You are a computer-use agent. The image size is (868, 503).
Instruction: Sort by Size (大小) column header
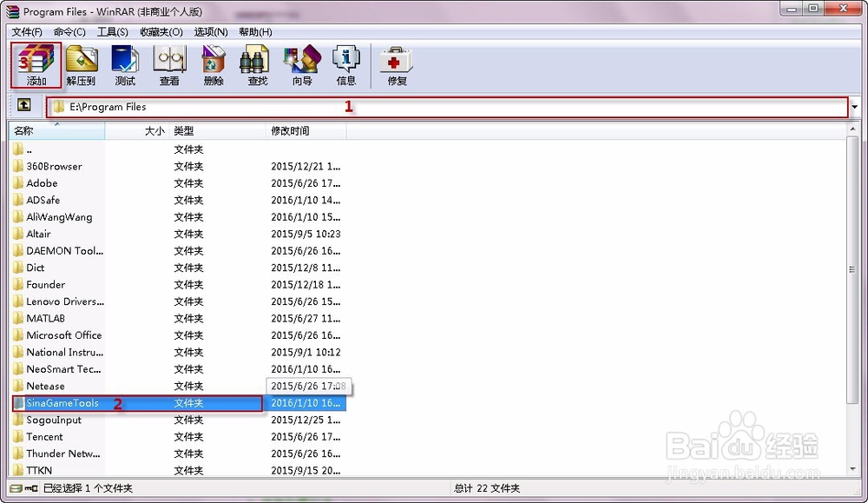[136, 130]
